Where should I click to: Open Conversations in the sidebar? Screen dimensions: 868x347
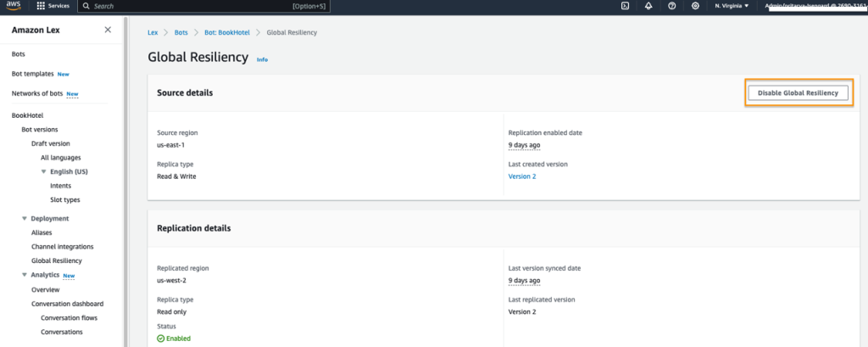tap(62, 332)
